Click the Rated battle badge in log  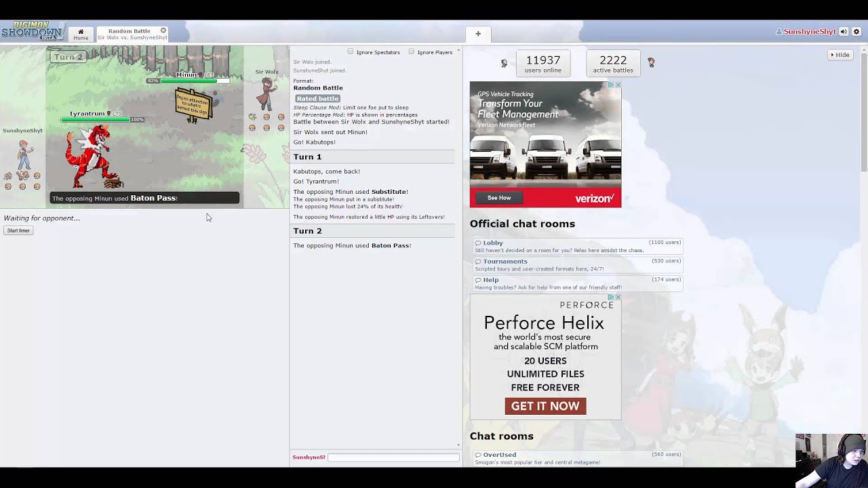click(317, 98)
